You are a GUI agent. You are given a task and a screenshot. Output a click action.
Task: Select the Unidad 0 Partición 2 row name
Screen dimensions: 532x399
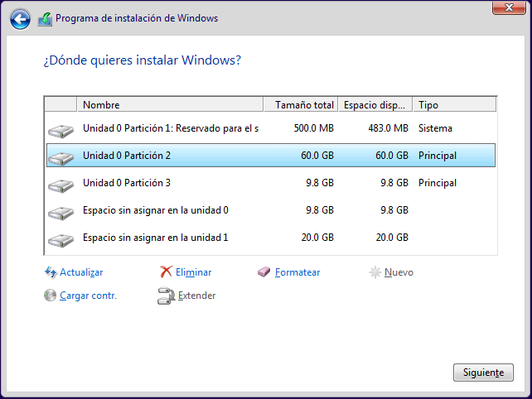click(127, 156)
